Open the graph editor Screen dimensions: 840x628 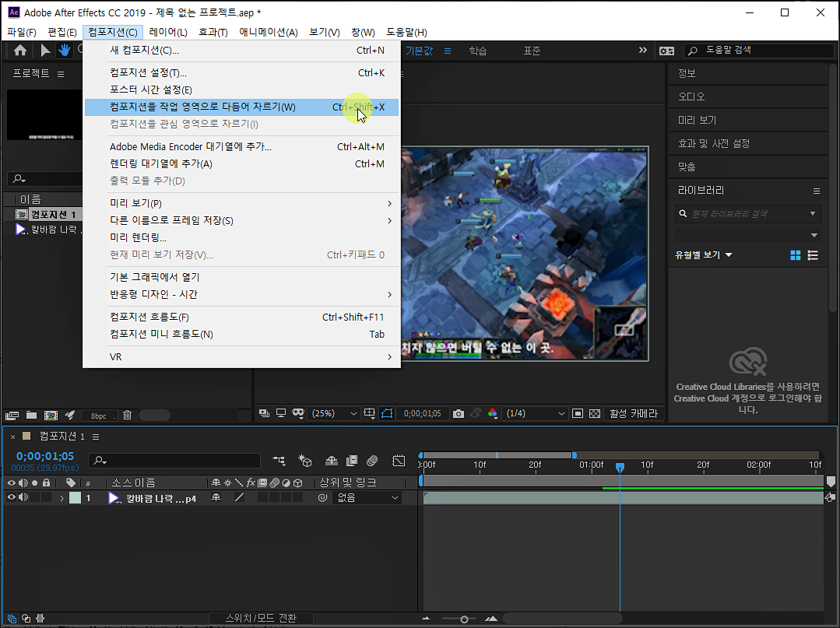(x=399, y=461)
